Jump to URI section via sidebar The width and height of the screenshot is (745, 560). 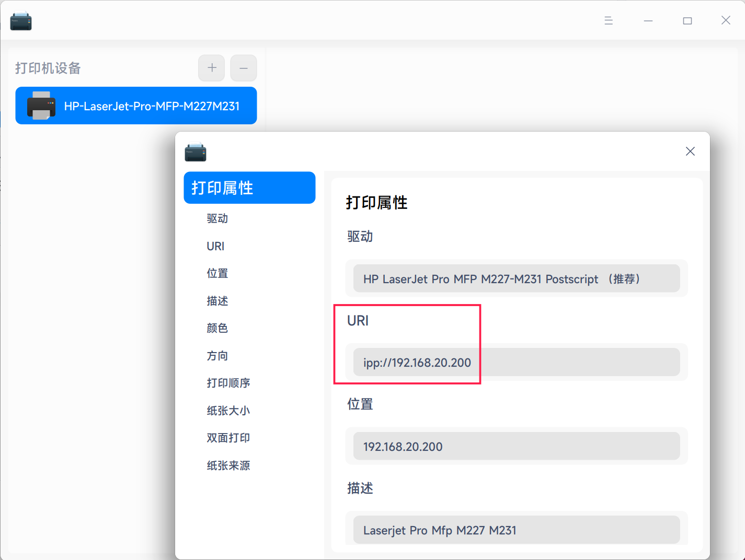tap(215, 246)
